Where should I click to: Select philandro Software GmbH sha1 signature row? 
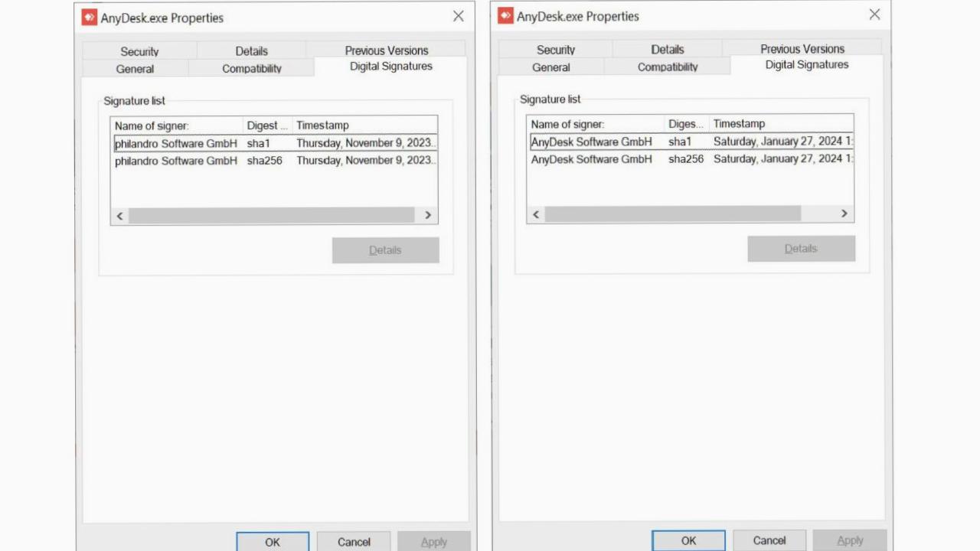pos(275,143)
